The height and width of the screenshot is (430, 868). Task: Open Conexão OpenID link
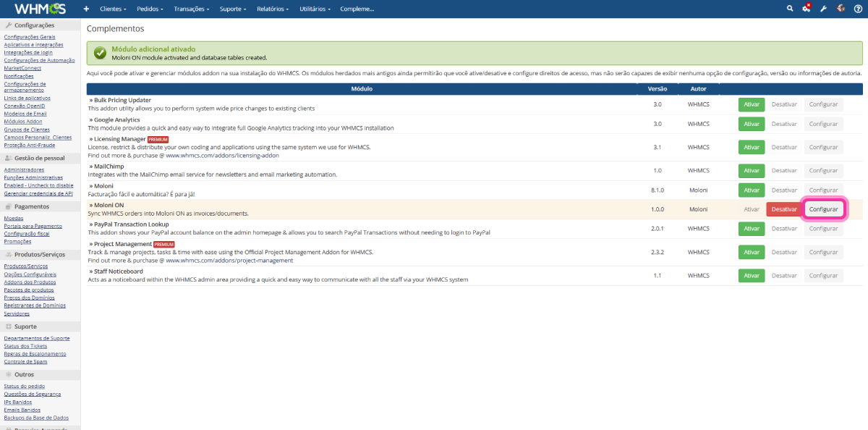tap(25, 106)
